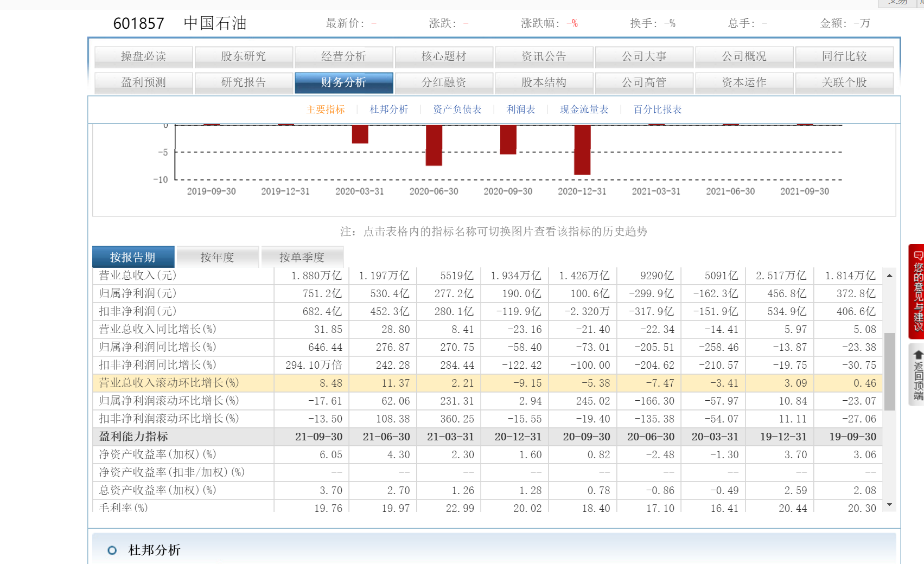Click the 归属净利润(元) indicator name
The height and width of the screenshot is (564, 924).
(x=138, y=293)
